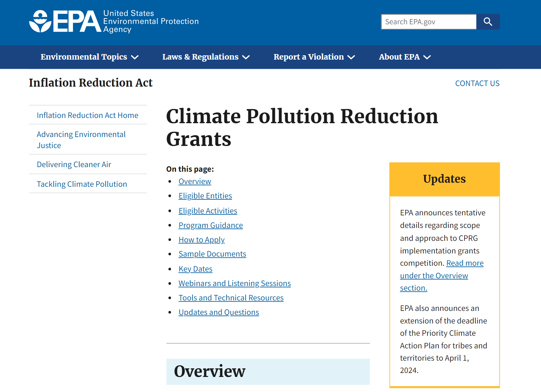Go to Inflation Reduction Act Home
Image resolution: width=541 pixels, height=392 pixels.
tap(88, 115)
